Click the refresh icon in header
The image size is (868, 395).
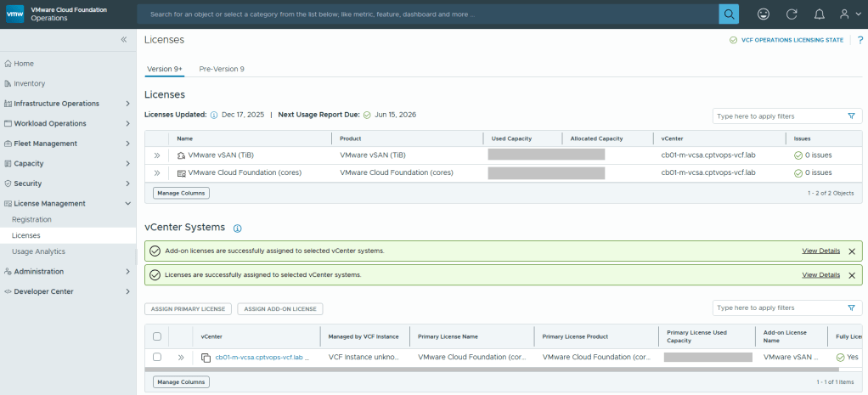[x=792, y=14]
